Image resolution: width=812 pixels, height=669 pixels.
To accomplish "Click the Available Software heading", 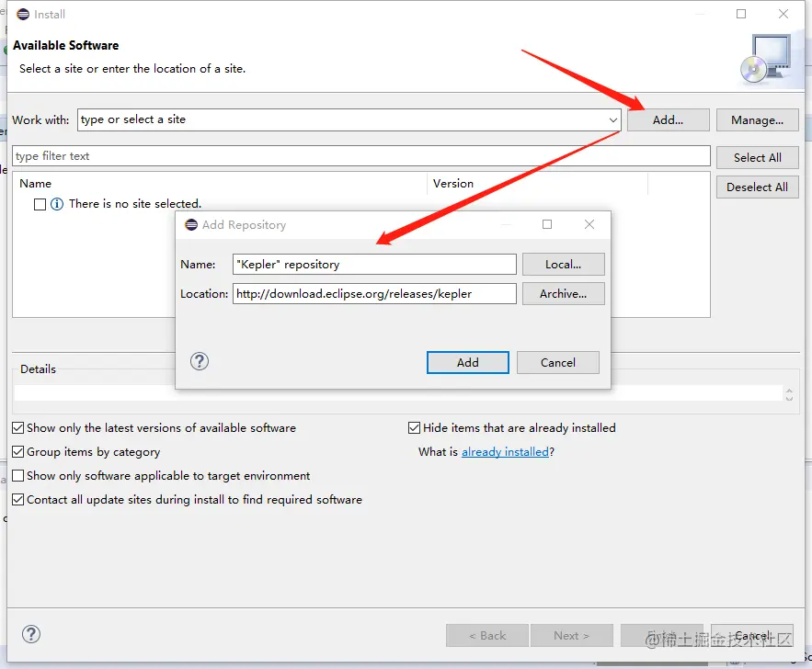I will click(66, 46).
